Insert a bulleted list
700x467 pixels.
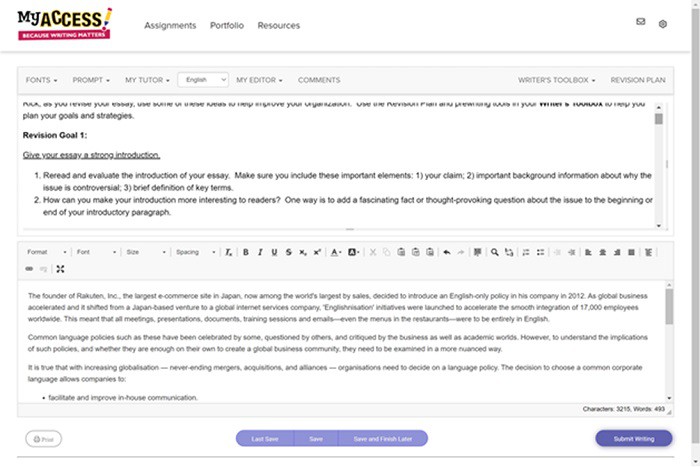point(538,252)
